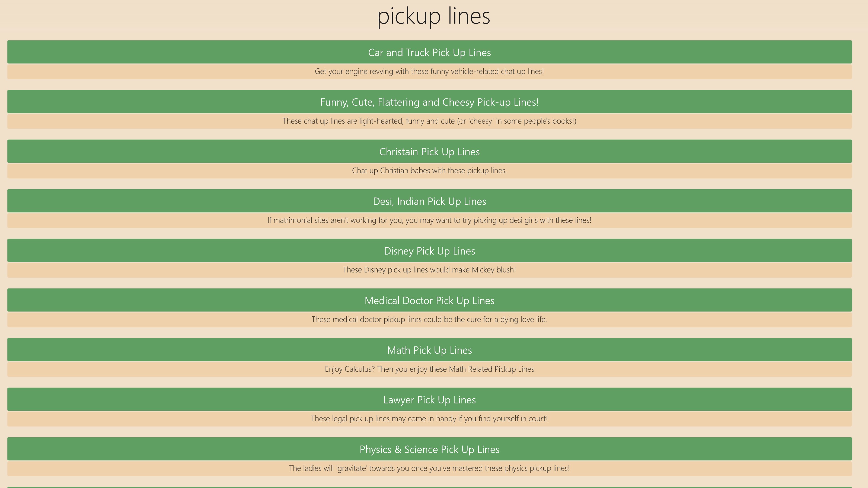Open Car and Truck Pick Up Lines
868x488 pixels.
click(429, 52)
